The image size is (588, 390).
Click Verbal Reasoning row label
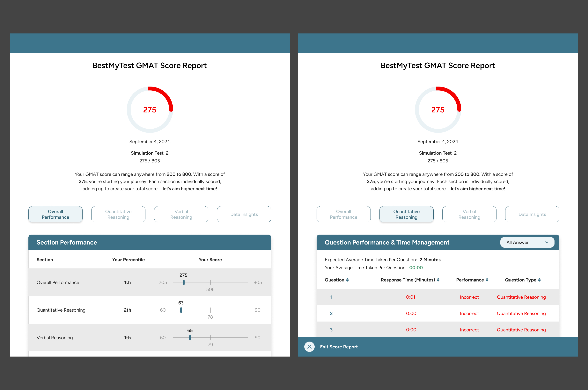pos(55,338)
